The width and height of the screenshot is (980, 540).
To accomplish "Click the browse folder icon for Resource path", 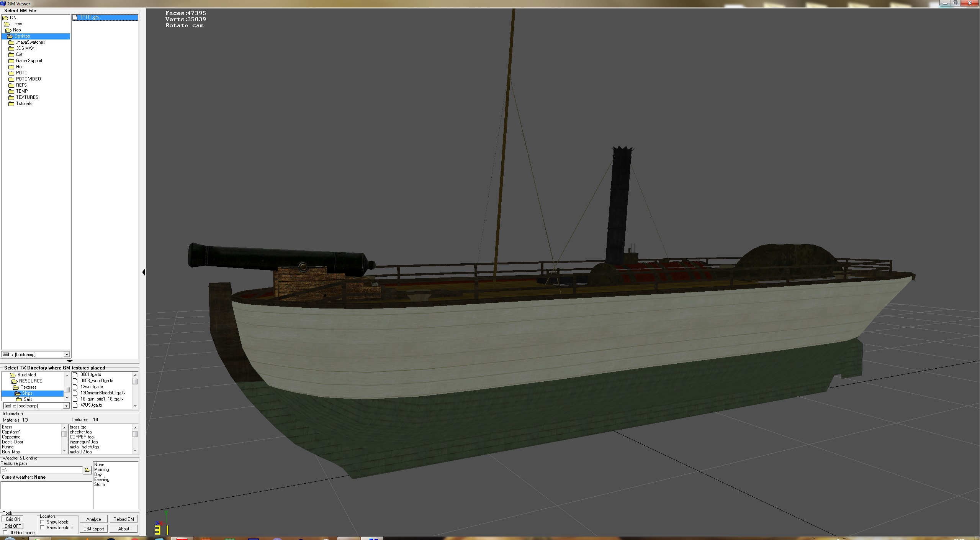I will 87,470.
